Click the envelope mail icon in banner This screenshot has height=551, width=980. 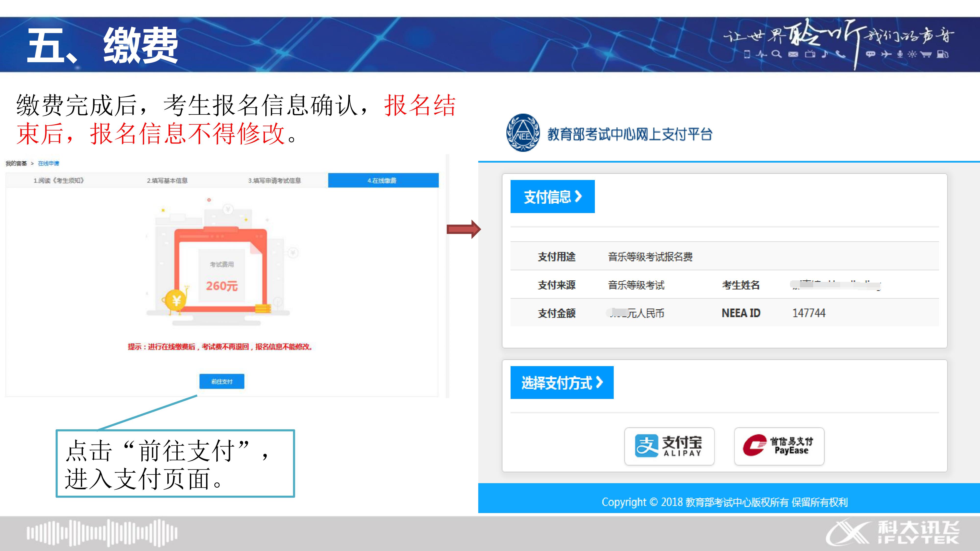coord(793,54)
